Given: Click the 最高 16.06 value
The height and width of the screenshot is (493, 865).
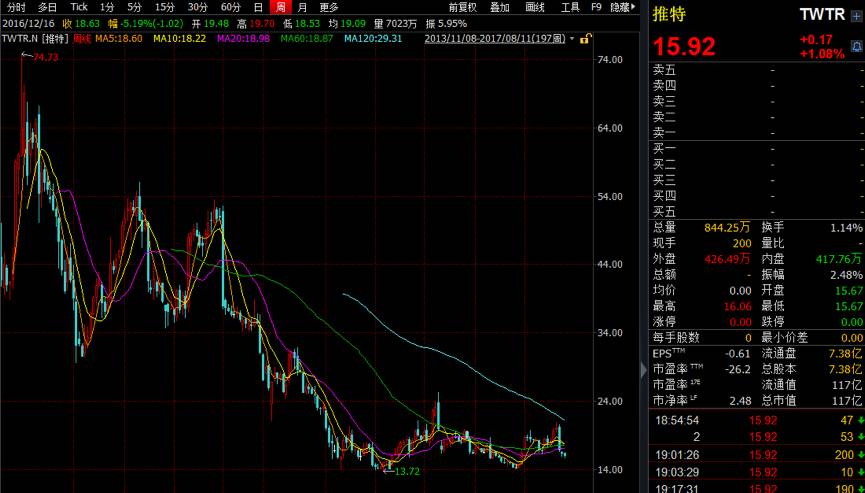Looking at the screenshot, I should [x=736, y=306].
